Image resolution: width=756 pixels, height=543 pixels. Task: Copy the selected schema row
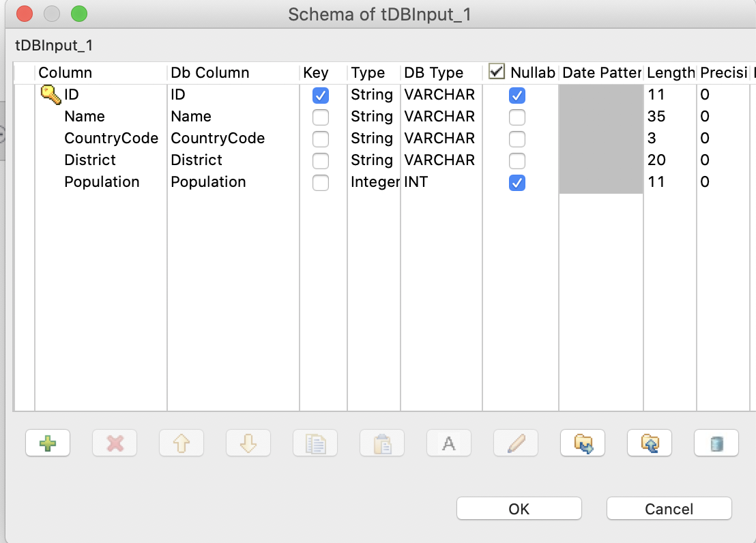(315, 443)
